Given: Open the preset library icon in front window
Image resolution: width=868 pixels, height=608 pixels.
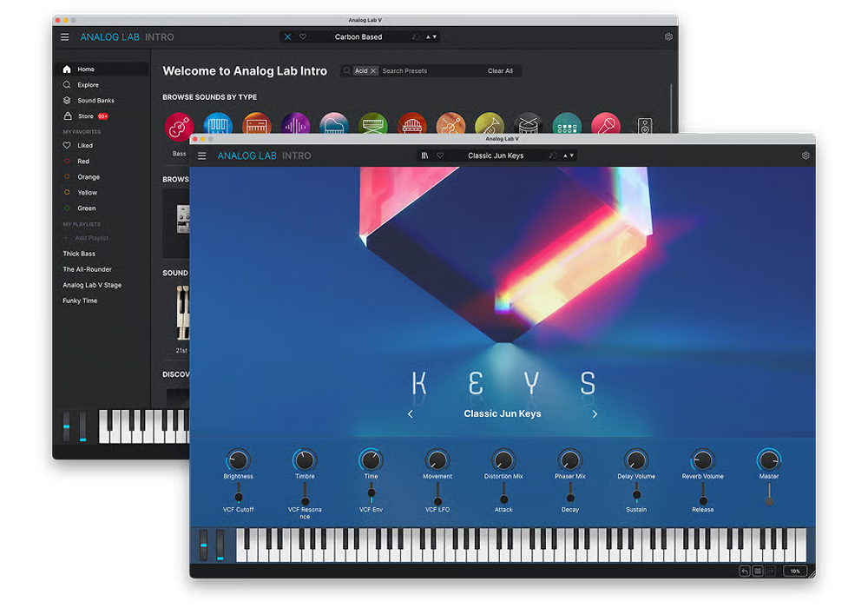Looking at the screenshot, I should click(424, 155).
